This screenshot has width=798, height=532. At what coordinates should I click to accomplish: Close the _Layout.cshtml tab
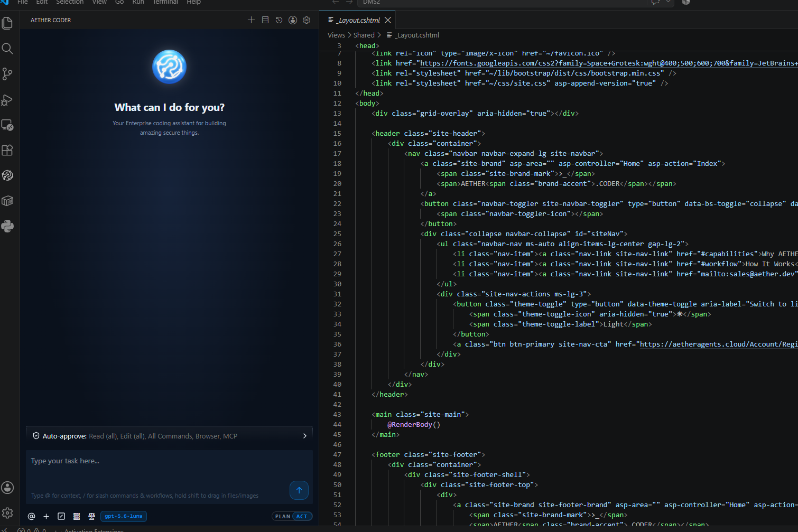click(x=388, y=20)
